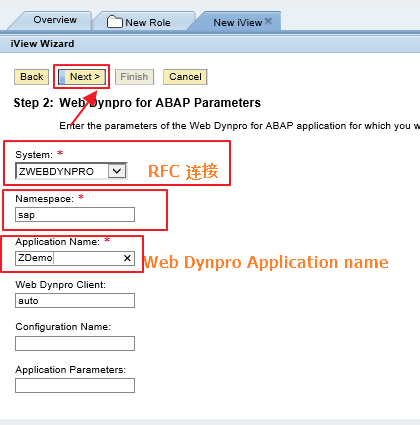The width and height of the screenshot is (420, 425).
Task: Click the Configuration Name input box
Action: pos(75,343)
